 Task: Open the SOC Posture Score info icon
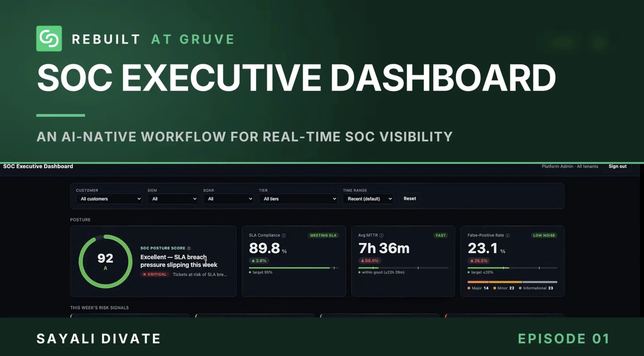click(x=189, y=248)
